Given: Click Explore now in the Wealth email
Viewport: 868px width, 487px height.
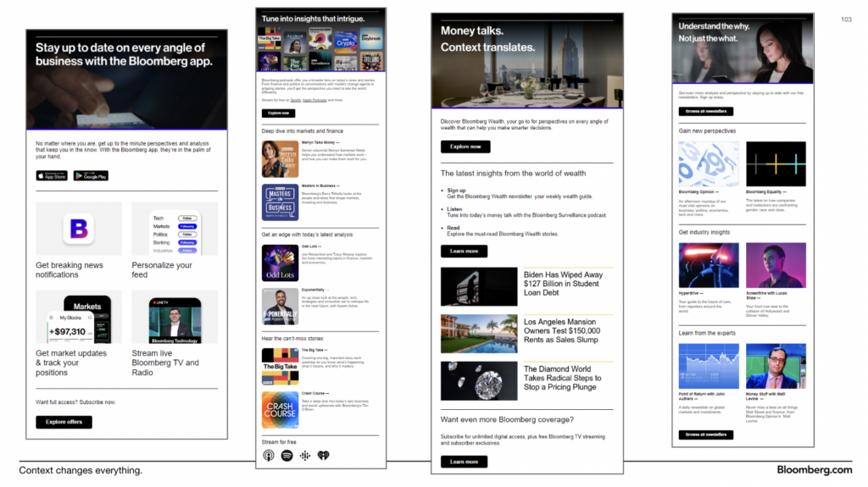Looking at the screenshot, I should 465,147.
